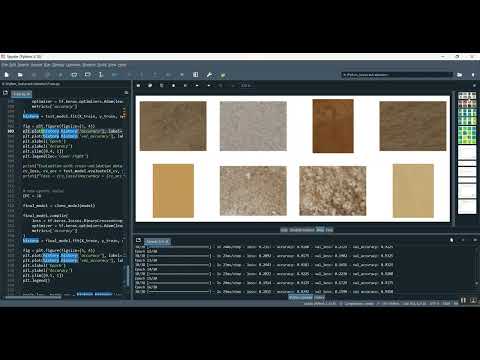The image size is (480, 360).
Task: Open the Help menu
Action: 122,65
